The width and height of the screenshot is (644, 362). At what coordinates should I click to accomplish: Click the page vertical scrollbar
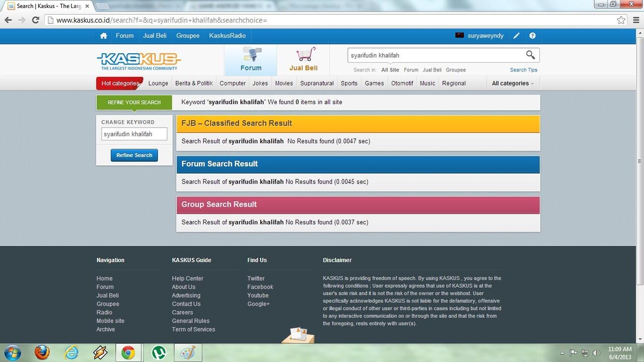(639, 161)
